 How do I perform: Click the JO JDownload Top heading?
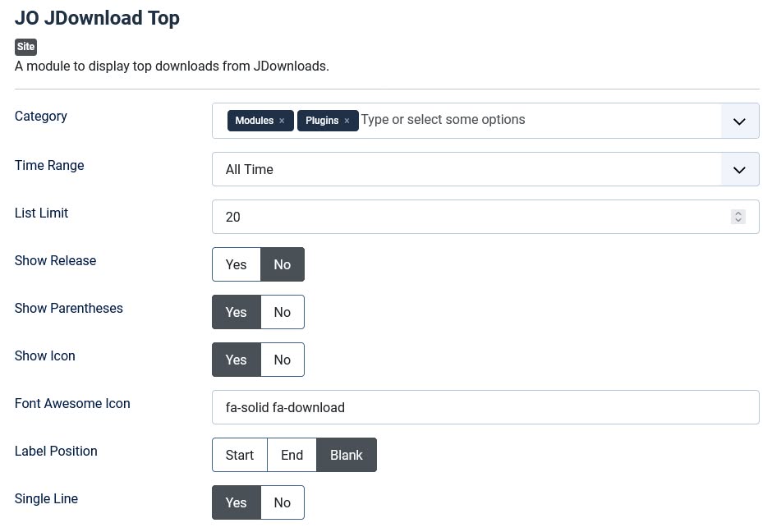coord(96,18)
